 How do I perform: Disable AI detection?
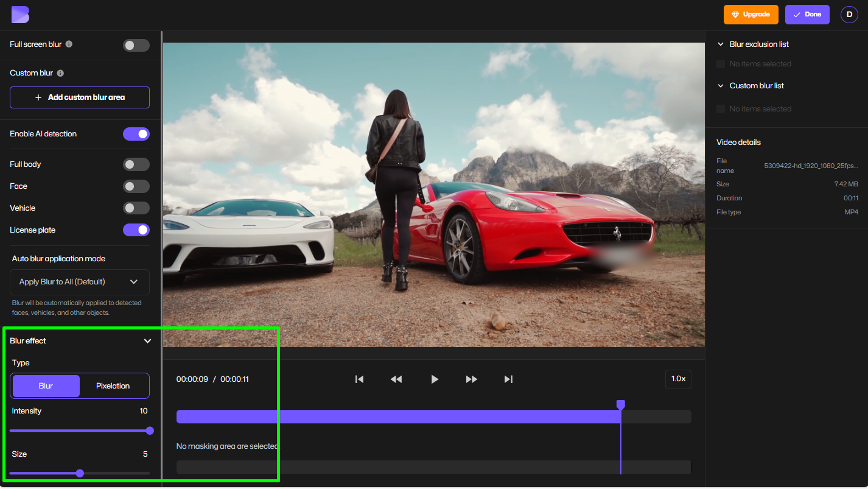pos(136,134)
